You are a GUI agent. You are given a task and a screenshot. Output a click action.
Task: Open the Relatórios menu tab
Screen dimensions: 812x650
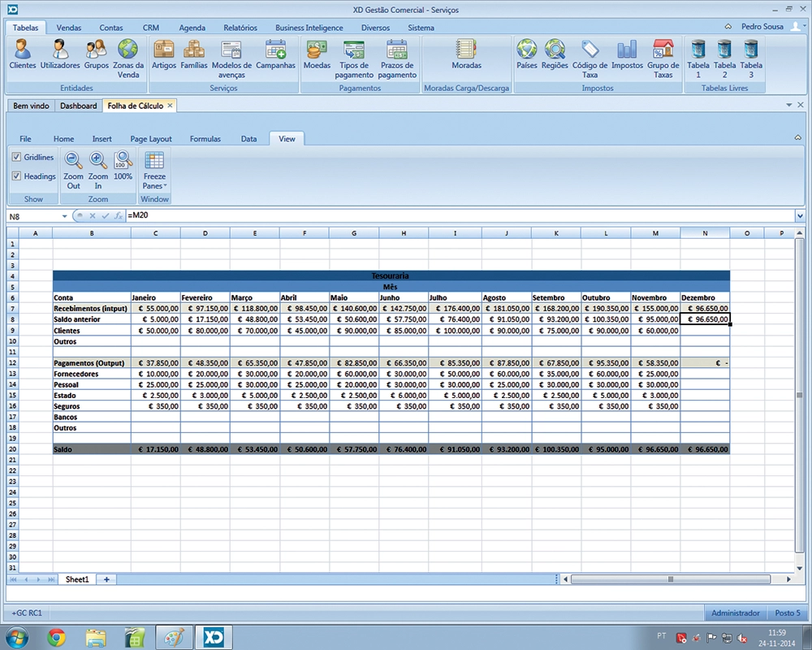pos(240,28)
